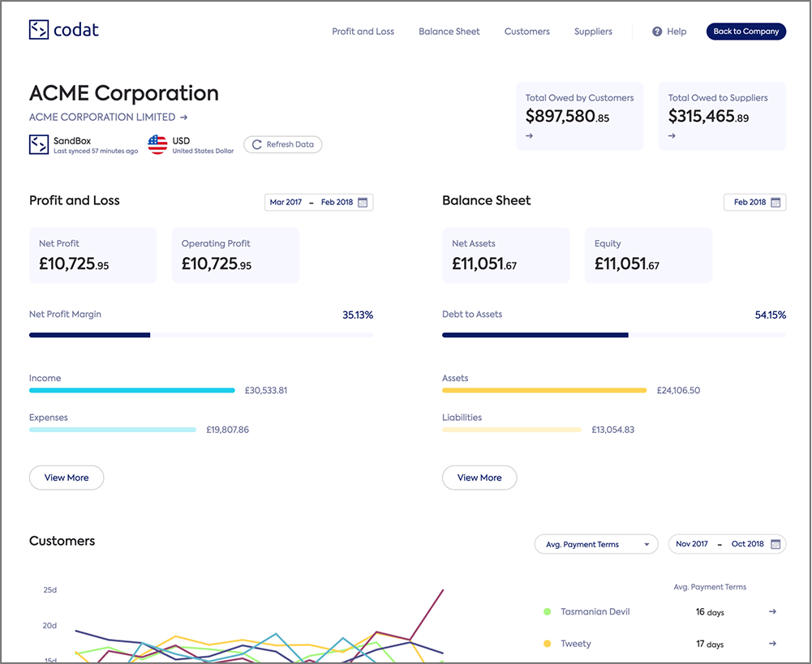Click Income cyan bar

click(132, 390)
